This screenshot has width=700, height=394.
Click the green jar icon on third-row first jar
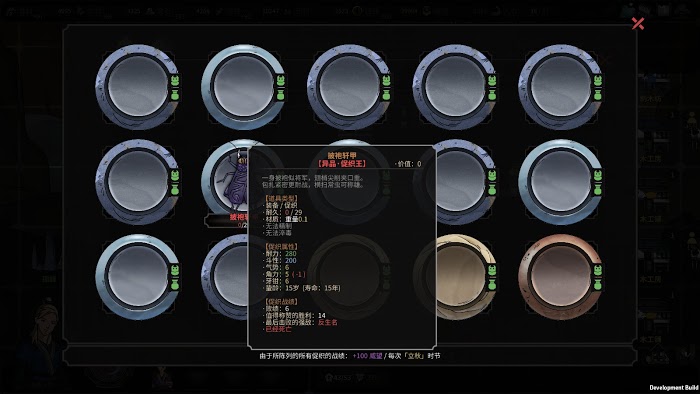pyautogui.click(x=175, y=284)
